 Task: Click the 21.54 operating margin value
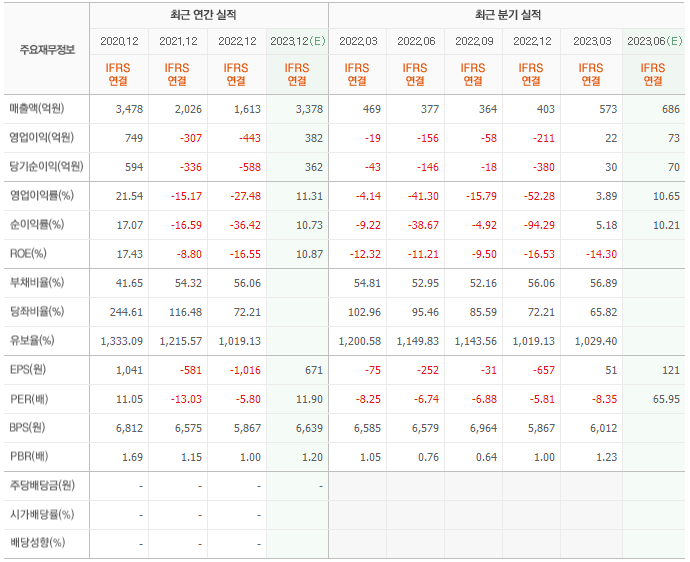pyautogui.click(x=129, y=196)
